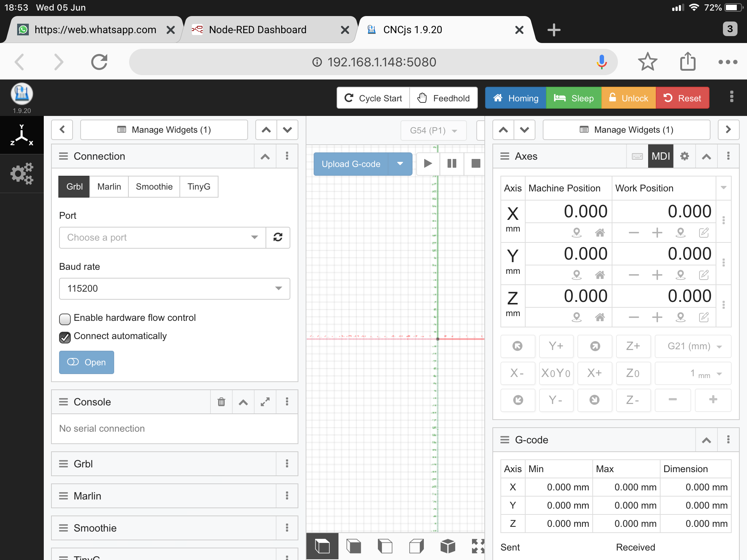
Task: Click the Unlock button
Action: coord(629,98)
